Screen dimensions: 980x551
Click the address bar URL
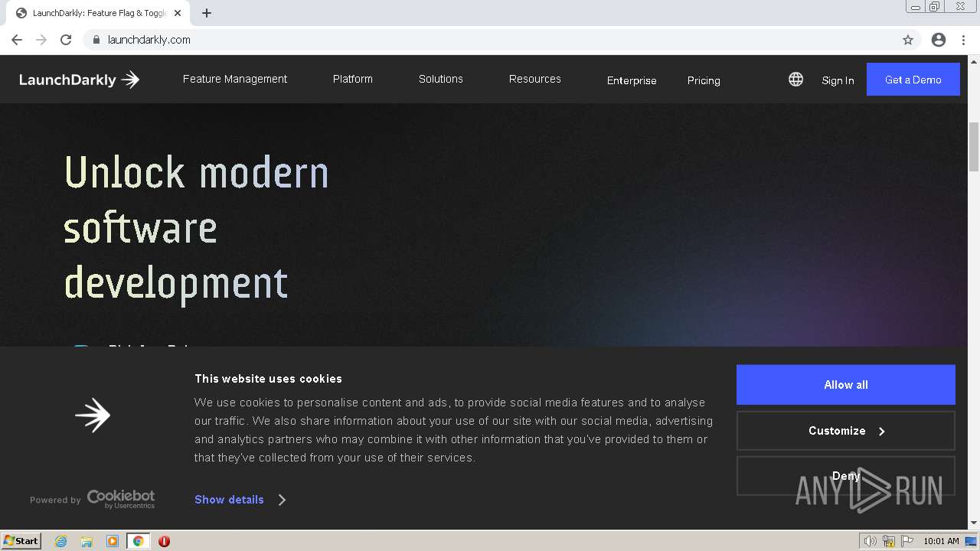point(149,40)
